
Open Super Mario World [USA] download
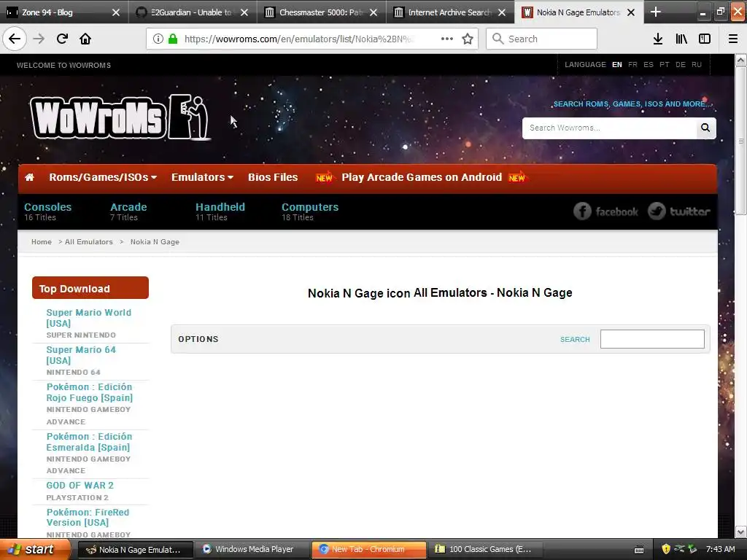pyautogui.click(x=88, y=318)
